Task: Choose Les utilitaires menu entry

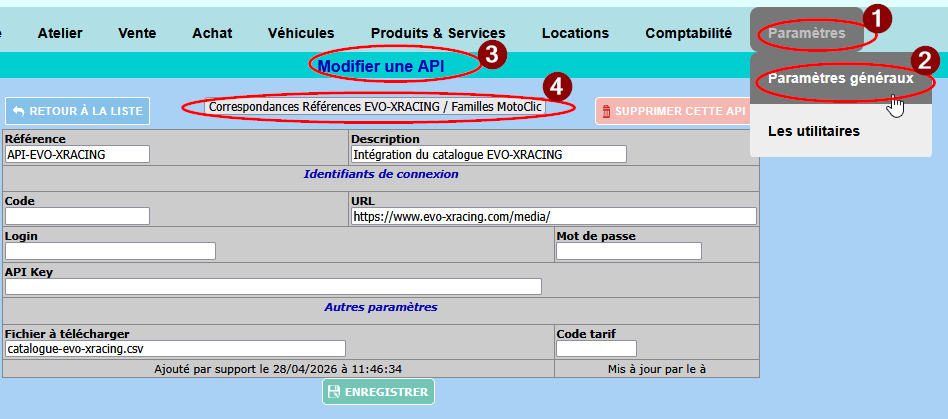Action: point(813,131)
